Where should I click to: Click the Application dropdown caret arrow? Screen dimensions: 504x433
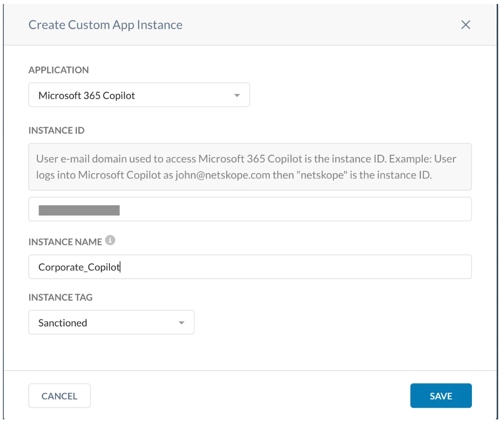point(237,95)
